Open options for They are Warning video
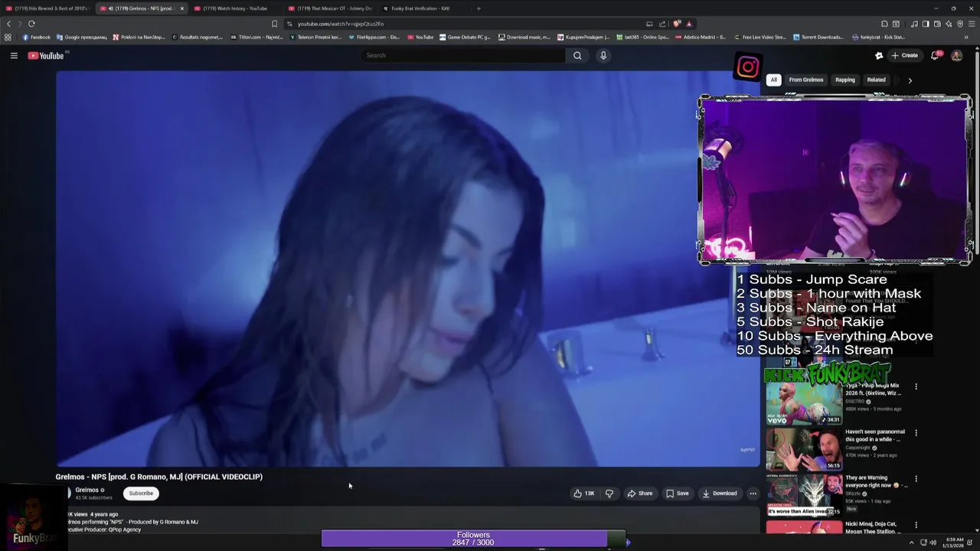 tap(916, 478)
